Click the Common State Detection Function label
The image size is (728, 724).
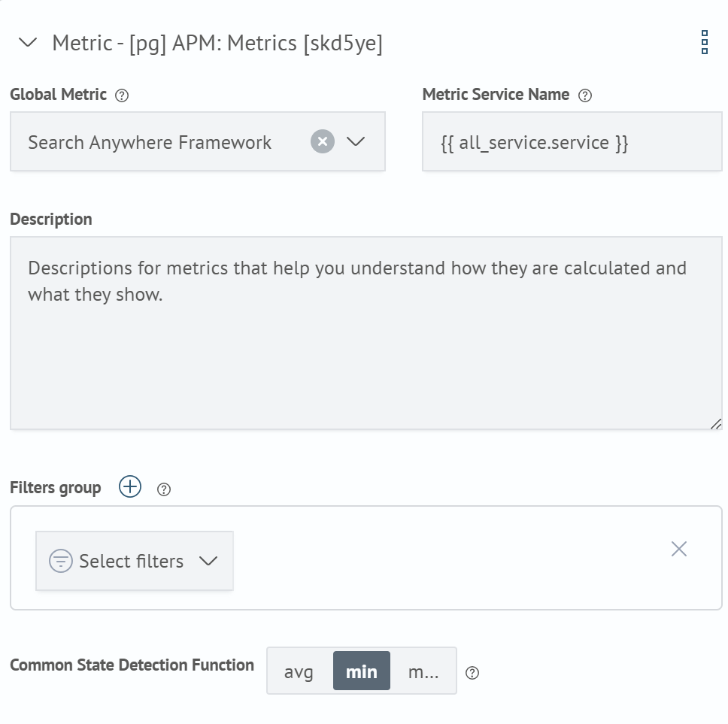132,665
